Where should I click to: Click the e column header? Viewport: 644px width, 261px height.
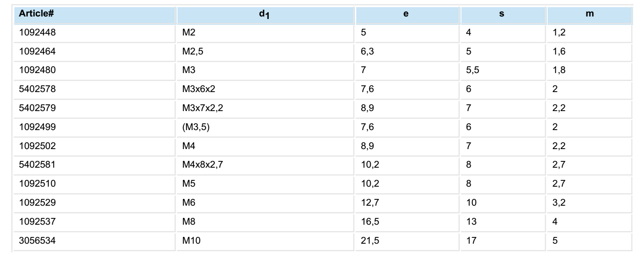click(406, 14)
